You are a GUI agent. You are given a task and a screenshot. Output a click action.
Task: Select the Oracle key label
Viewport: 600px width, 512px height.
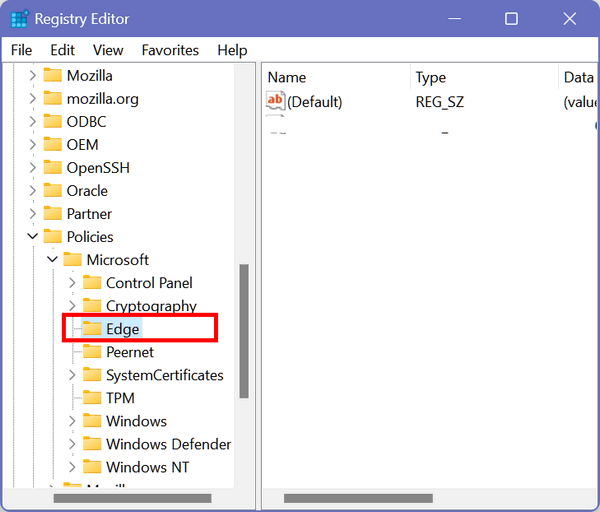click(x=87, y=191)
